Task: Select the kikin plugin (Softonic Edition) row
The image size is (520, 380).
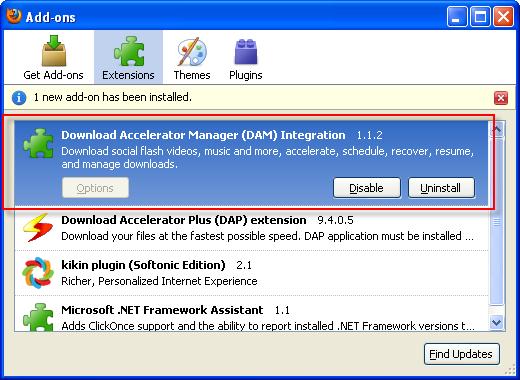Action: (x=252, y=273)
